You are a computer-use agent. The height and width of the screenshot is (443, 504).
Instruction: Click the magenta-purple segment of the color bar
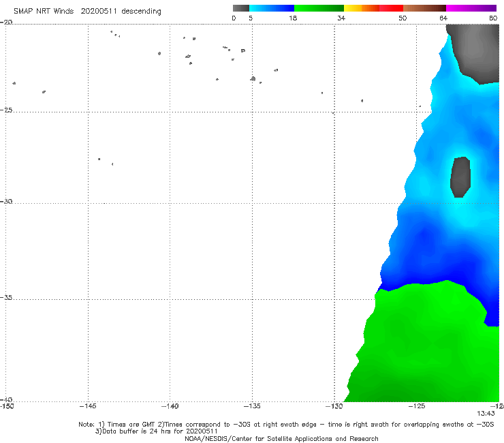pos(471,8)
